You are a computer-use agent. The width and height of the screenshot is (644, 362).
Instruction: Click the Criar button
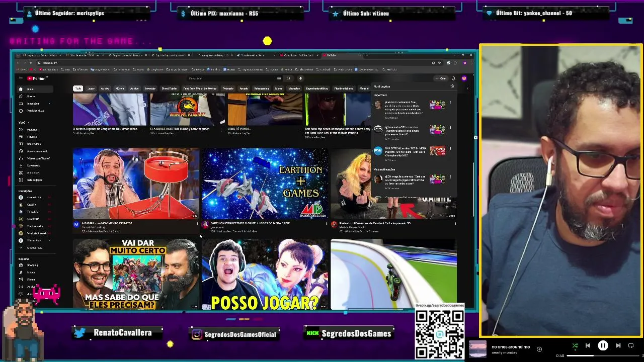[x=441, y=78]
